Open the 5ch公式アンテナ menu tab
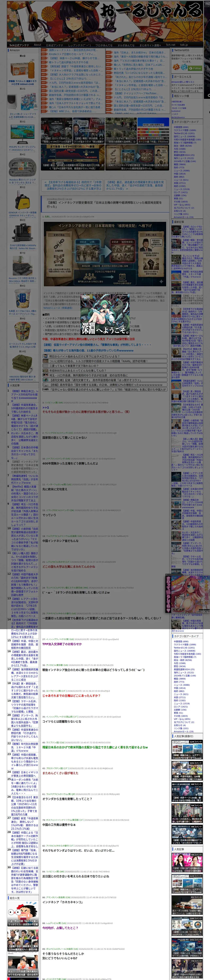The height and width of the screenshot is (980, 210). (19, 45)
